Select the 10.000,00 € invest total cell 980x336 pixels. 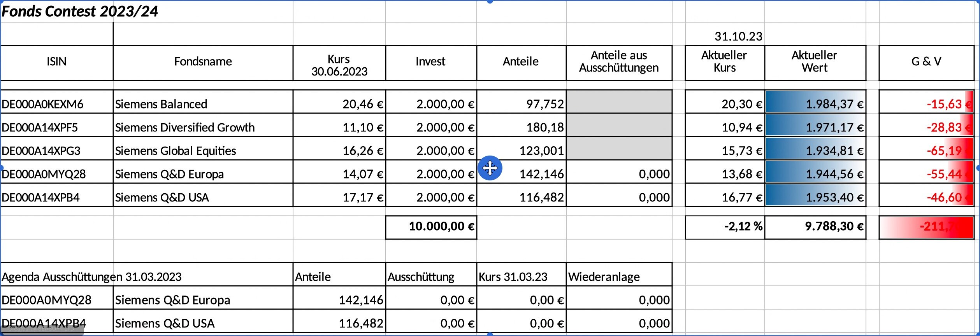pos(431,226)
